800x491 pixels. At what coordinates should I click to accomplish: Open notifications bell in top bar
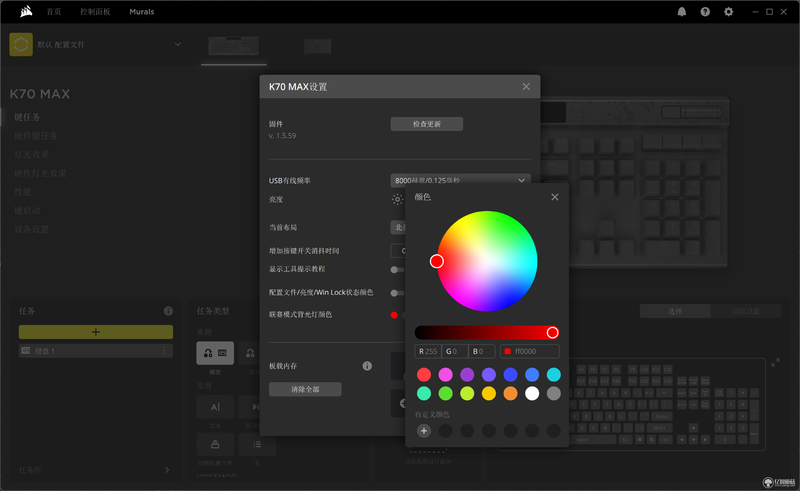682,12
